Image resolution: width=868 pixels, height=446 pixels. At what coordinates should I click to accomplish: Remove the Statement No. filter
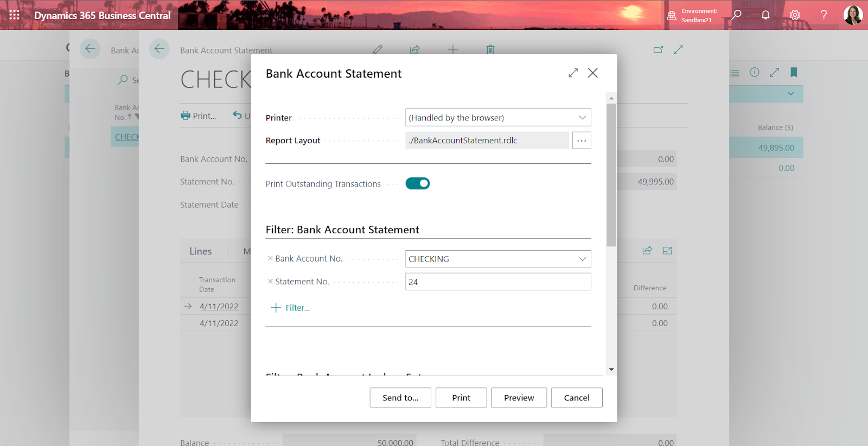(x=270, y=281)
